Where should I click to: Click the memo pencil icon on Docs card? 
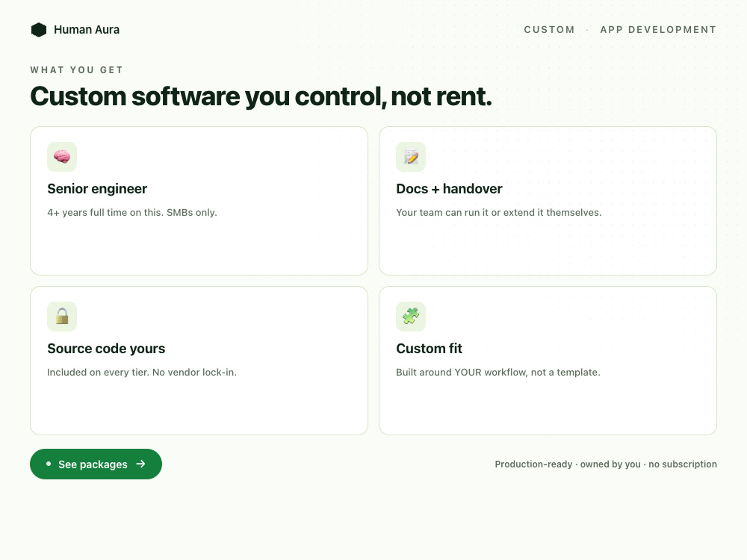click(x=411, y=157)
